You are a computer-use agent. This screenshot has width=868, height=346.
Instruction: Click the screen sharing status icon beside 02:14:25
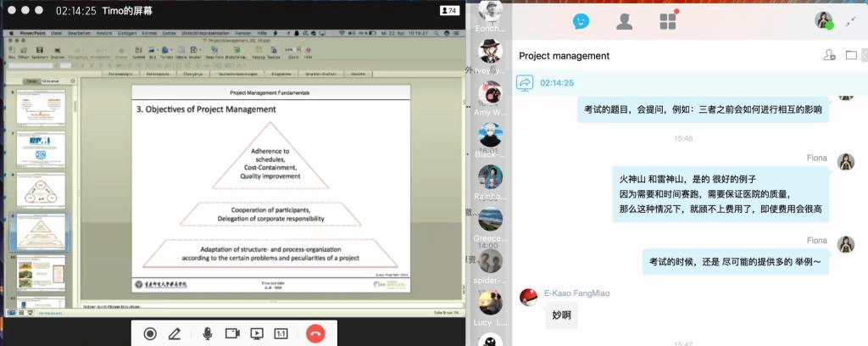tap(525, 83)
